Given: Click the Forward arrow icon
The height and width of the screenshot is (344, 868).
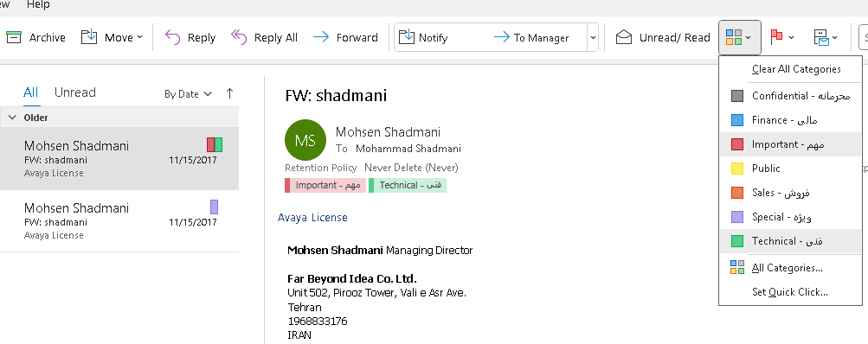Looking at the screenshot, I should tap(321, 38).
